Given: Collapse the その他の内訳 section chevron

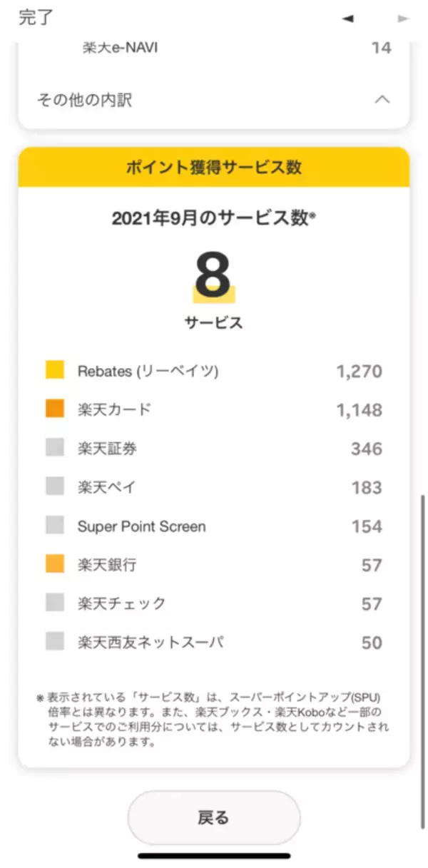Looking at the screenshot, I should pos(382,100).
